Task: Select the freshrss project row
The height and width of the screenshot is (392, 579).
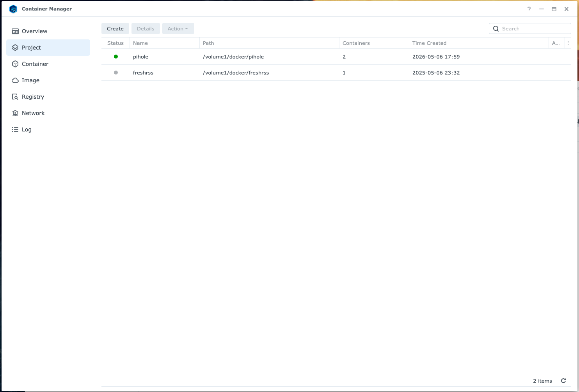Action: point(336,73)
